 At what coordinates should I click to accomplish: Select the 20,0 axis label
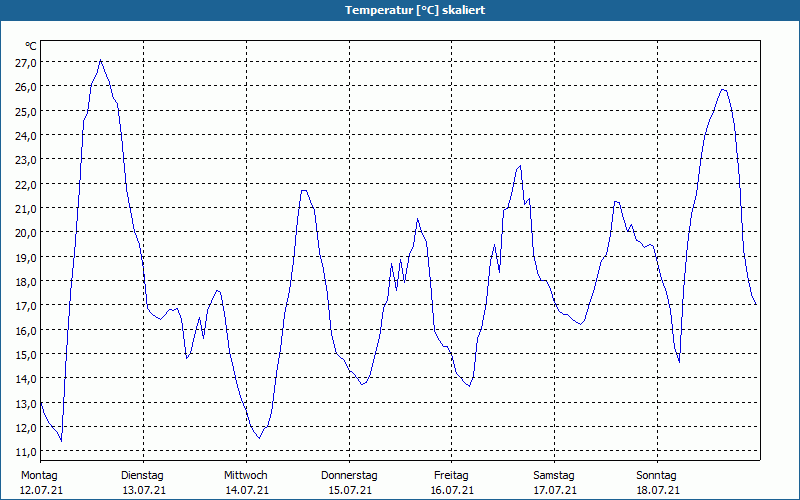[x=26, y=233]
